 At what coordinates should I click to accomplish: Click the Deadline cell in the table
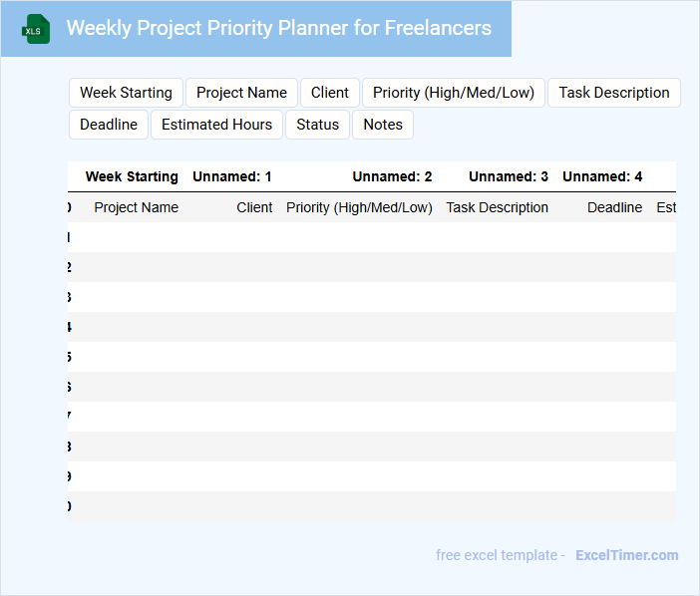614,207
